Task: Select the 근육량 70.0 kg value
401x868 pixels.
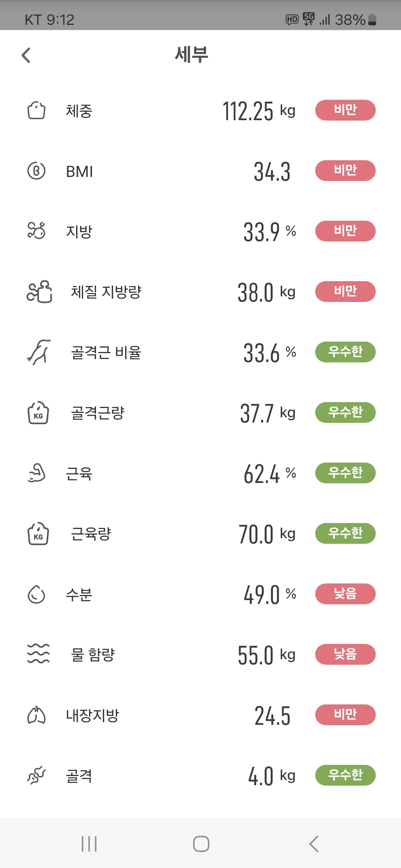Action: click(267, 534)
